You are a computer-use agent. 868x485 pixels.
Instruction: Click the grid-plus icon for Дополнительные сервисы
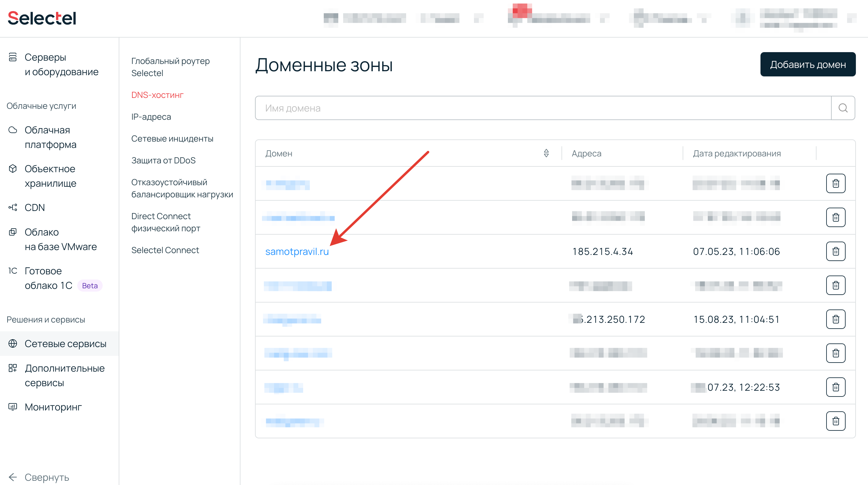click(x=13, y=368)
